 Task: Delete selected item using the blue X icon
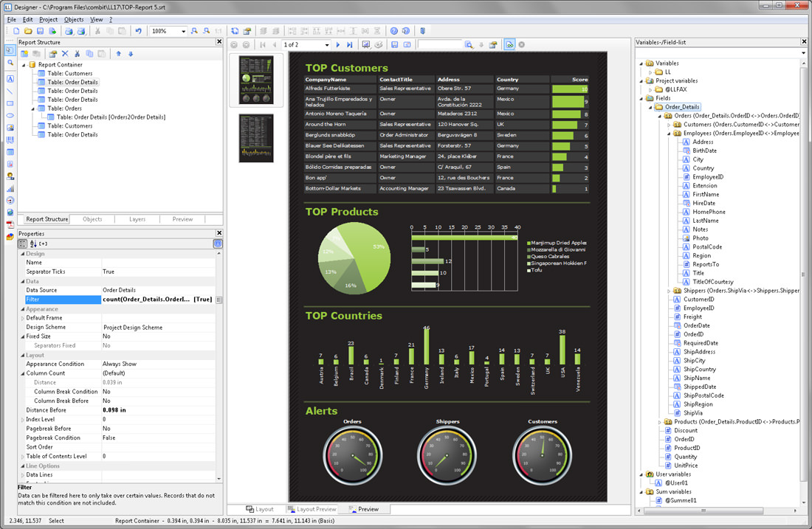click(x=65, y=54)
